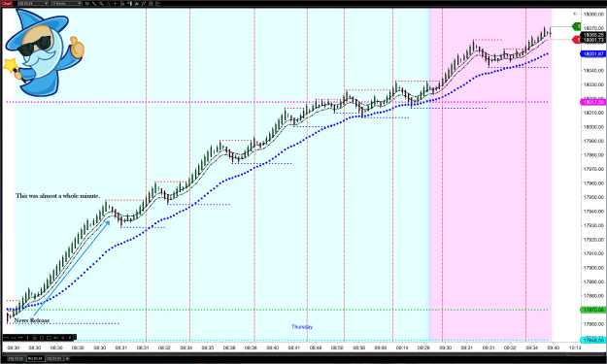The height and width of the screenshot is (364, 607).
Task: Click the black current price label 18065.25
Action: [593, 35]
